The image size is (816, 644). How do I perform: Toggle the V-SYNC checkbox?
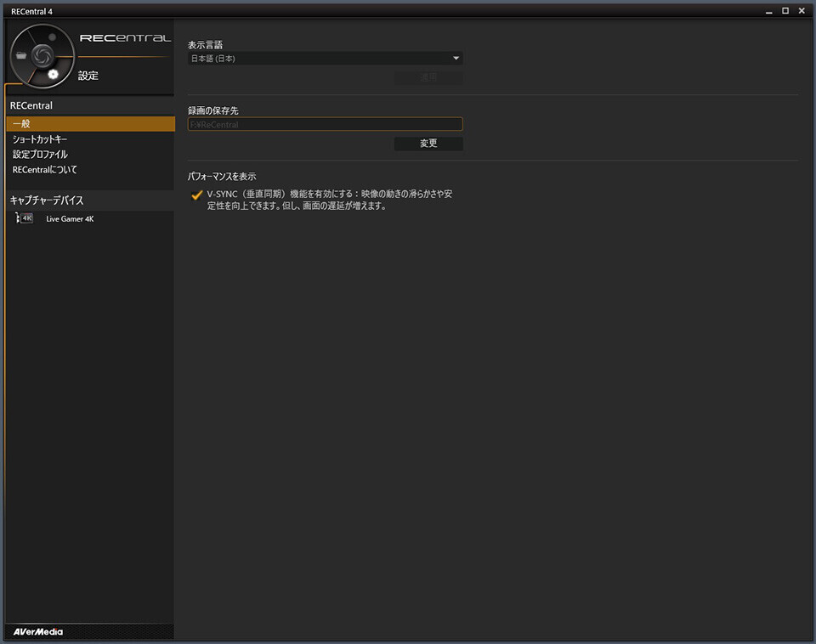[196, 195]
